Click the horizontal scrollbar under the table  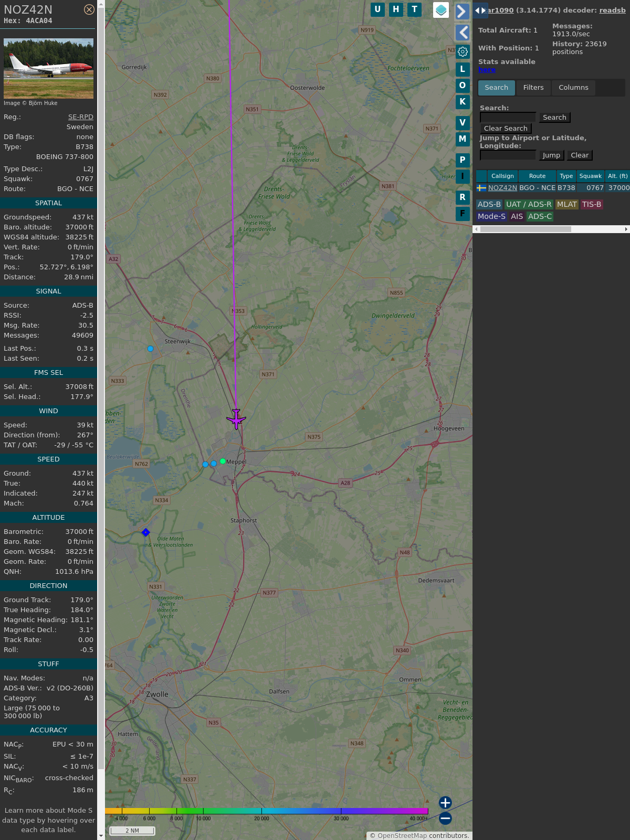tap(525, 229)
